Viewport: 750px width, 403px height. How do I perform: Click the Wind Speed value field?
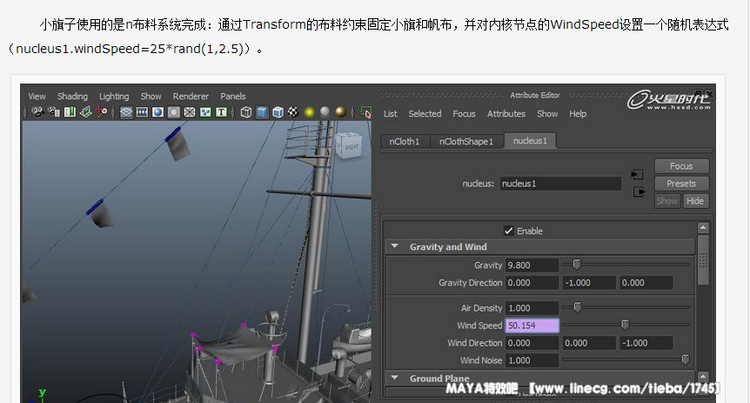coord(532,326)
